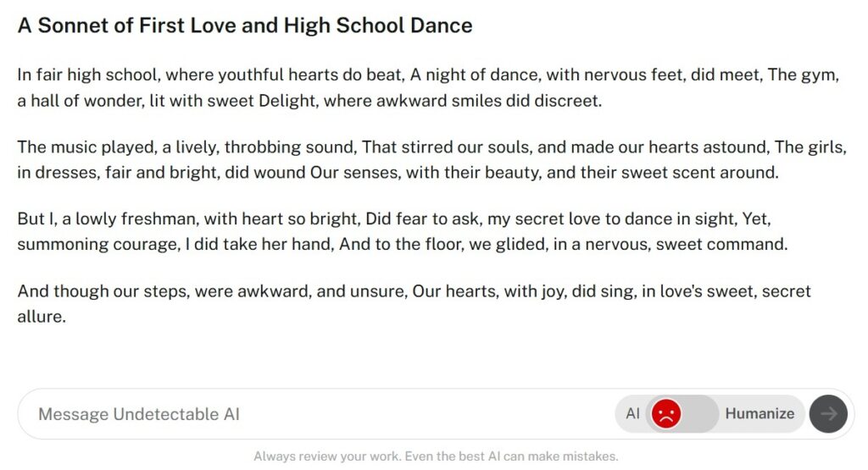Click the stanza starting 'The music played'

(x=431, y=159)
